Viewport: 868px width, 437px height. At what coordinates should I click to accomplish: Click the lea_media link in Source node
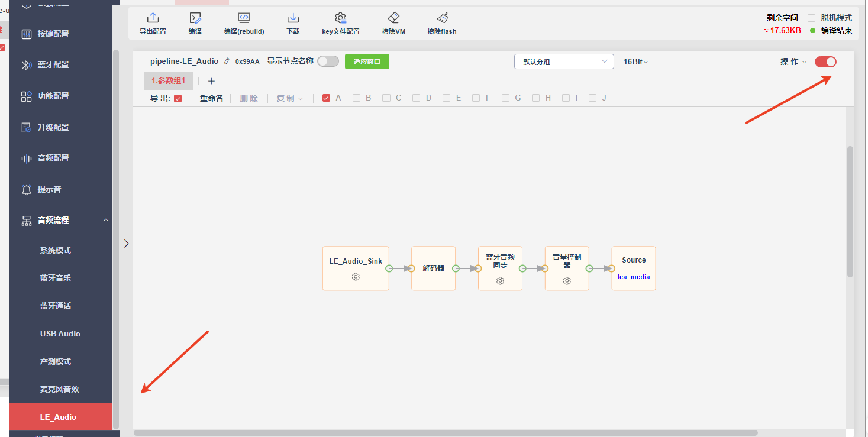[x=634, y=277]
